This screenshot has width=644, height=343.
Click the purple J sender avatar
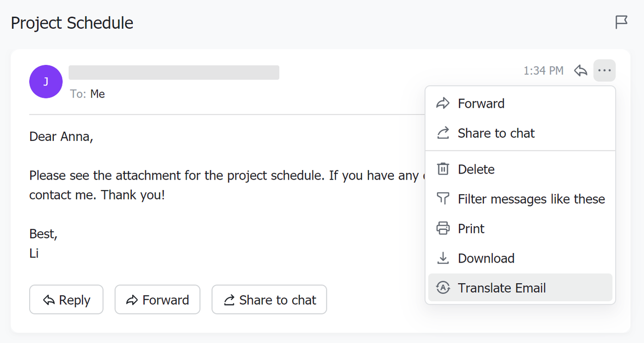click(46, 81)
